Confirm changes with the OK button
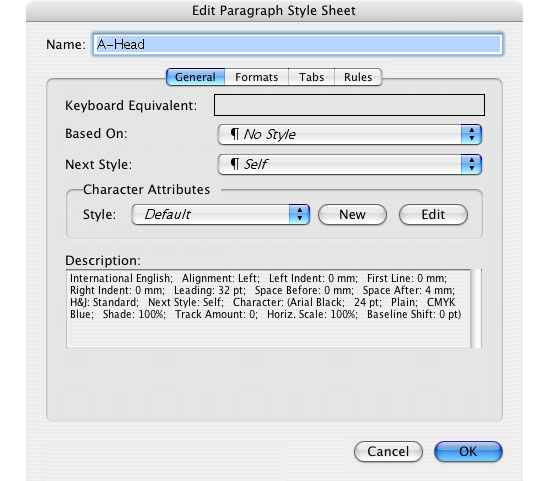Screen dimensions: 550x481 tap(468, 452)
